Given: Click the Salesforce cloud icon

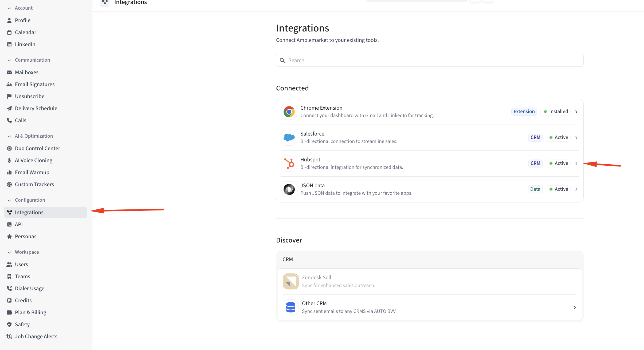Looking at the screenshot, I should coord(289,138).
